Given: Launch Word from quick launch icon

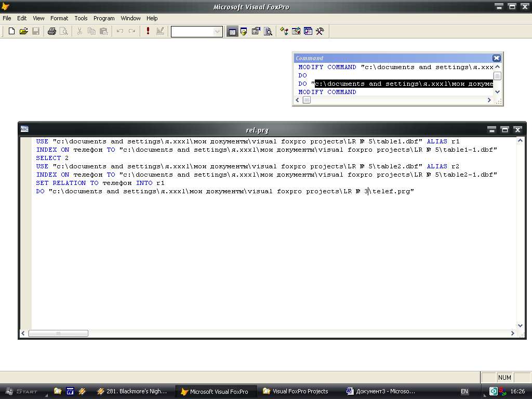Looking at the screenshot, I should [x=70, y=391].
